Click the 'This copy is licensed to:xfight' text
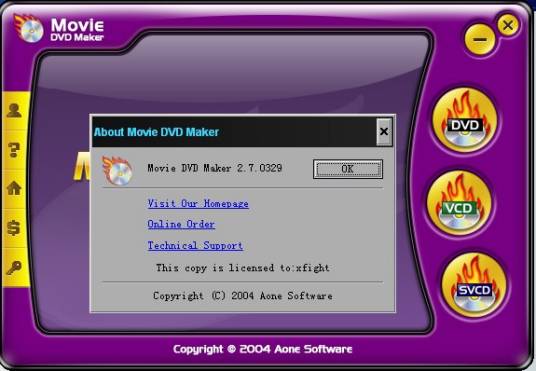This screenshot has width=536, height=371. [243, 268]
